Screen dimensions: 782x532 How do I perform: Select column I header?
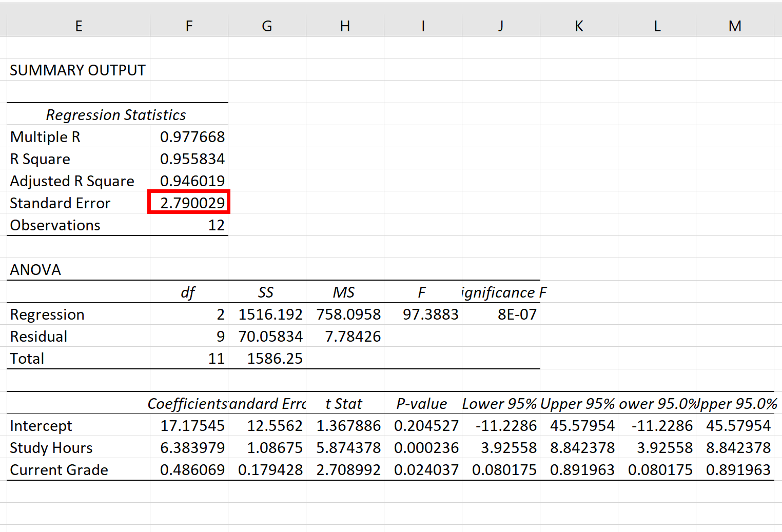pyautogui.click(x=423, y=26)
